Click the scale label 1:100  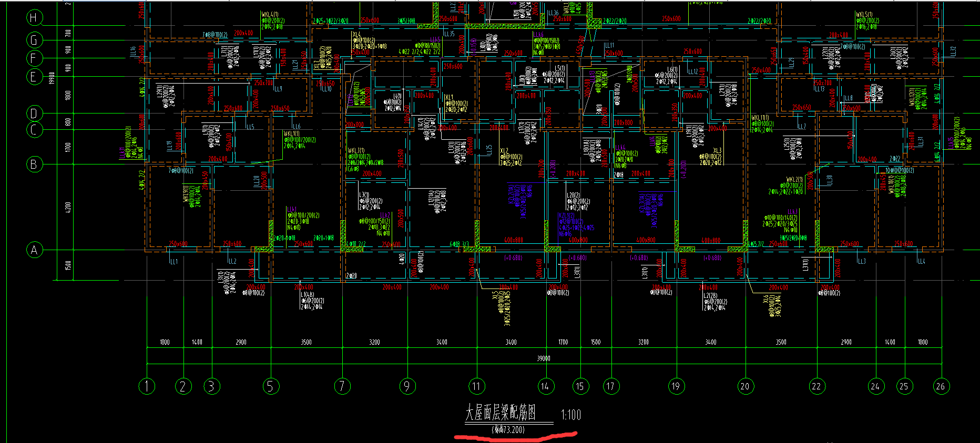571,415
